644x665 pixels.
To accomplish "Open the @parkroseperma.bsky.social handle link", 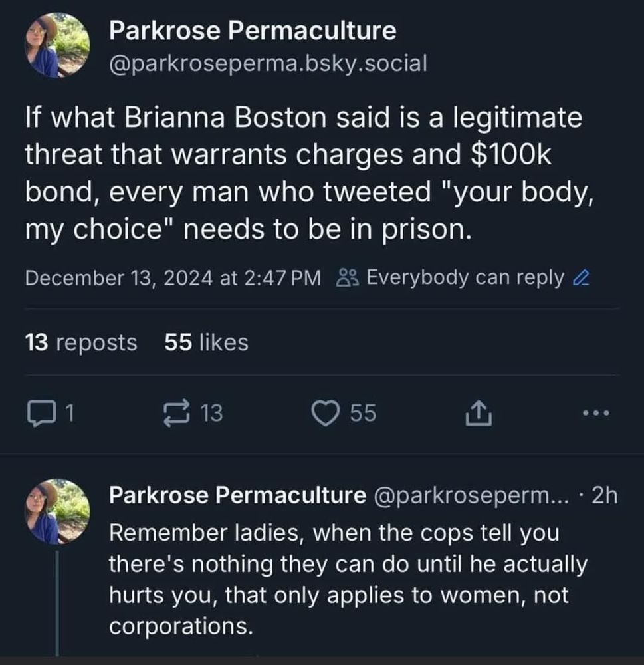I will (x=268, y=63).
